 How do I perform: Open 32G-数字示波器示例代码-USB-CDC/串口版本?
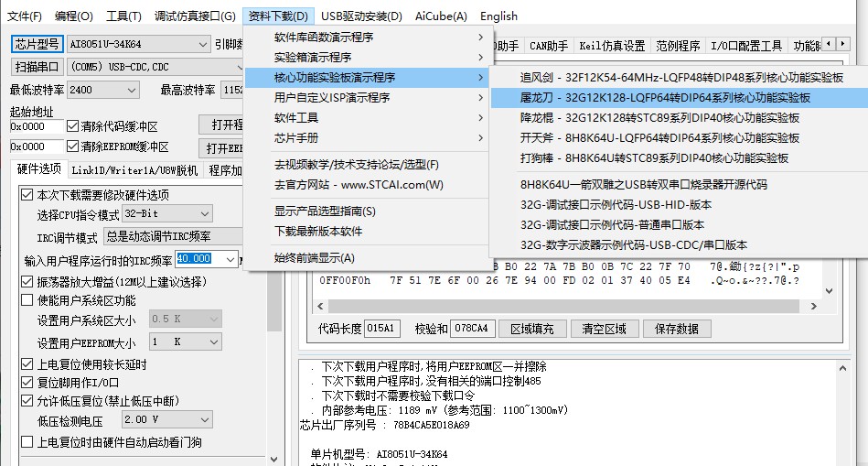tap(680, 245)
